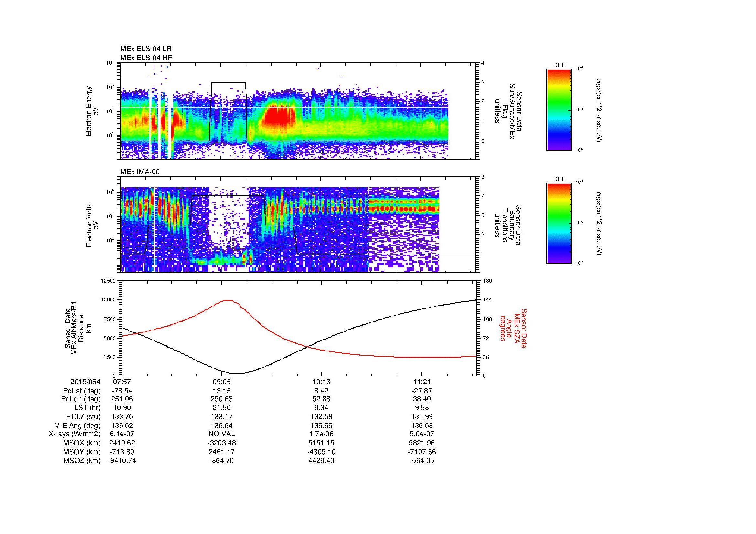
Task: Click the 'MSOX (km)' row label
Action: point(82,443)
